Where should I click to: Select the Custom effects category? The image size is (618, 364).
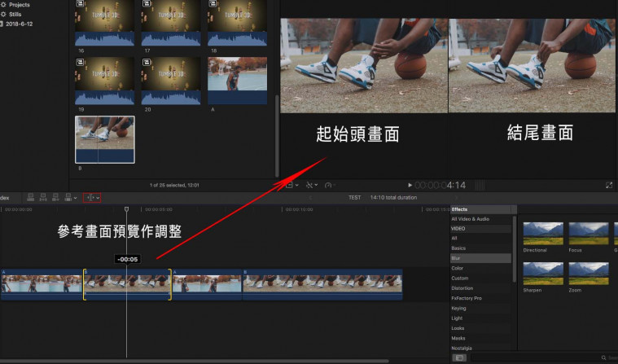coord(459,278)
